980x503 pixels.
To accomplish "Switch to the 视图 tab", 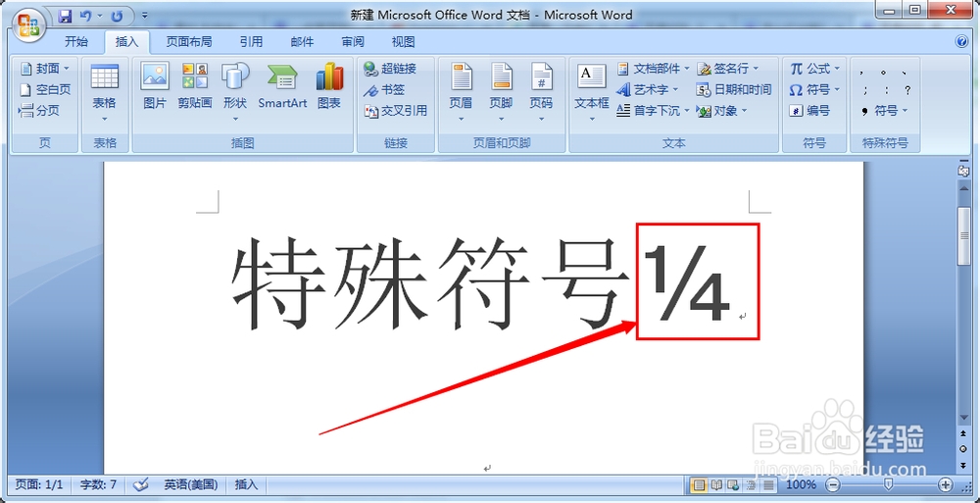I will 403,42.
